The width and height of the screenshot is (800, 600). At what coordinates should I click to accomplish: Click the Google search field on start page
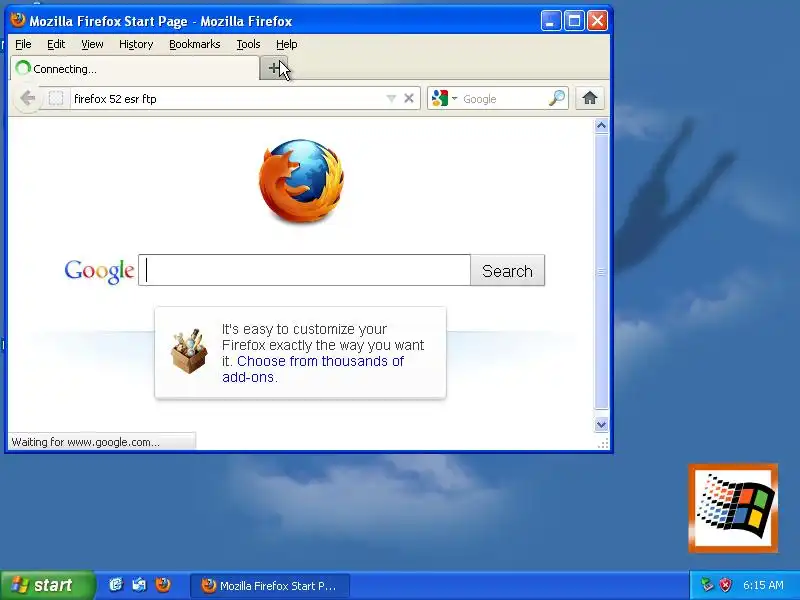pos(304,270)
